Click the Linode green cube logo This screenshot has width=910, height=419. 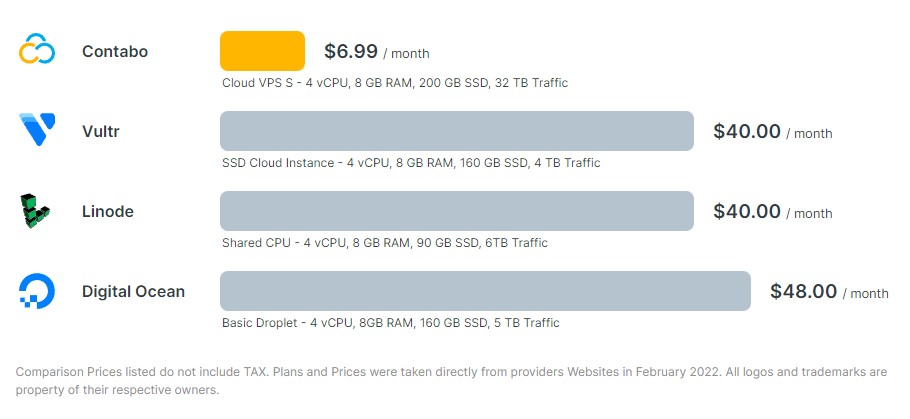[35, 211]
